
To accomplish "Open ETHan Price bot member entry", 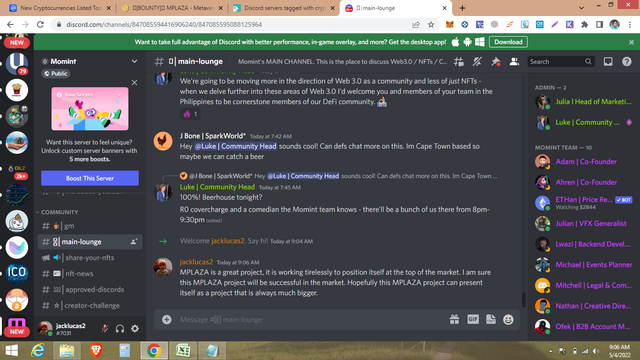I will [x=583, y=202].
